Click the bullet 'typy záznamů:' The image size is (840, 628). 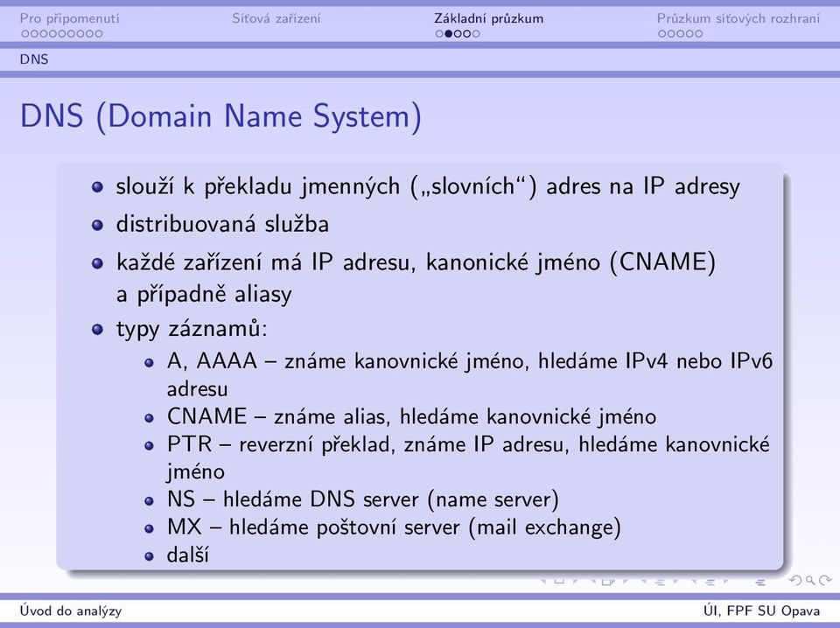[192, 328]
